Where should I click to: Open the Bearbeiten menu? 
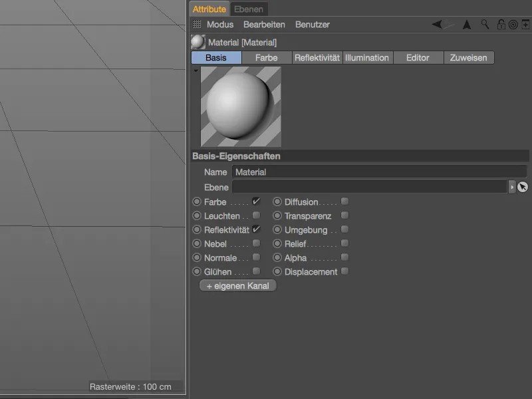click(264, 25)
